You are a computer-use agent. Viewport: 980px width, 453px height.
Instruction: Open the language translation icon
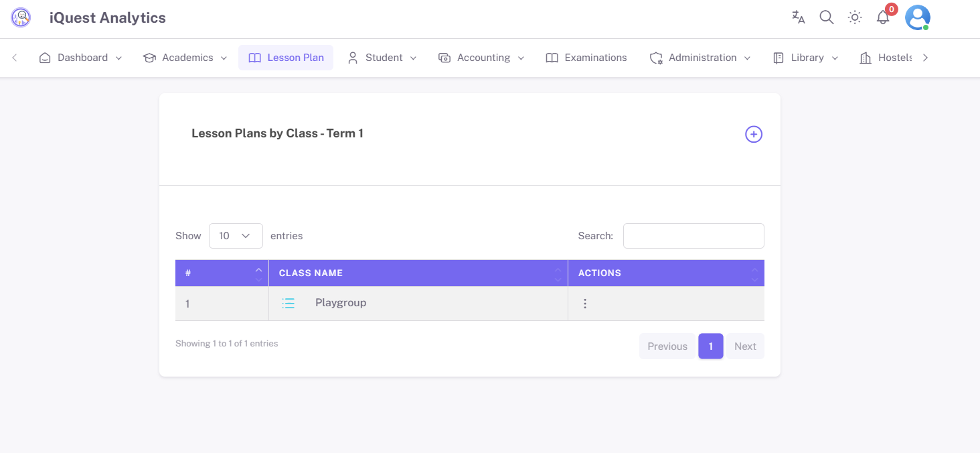tap(798, 17)
